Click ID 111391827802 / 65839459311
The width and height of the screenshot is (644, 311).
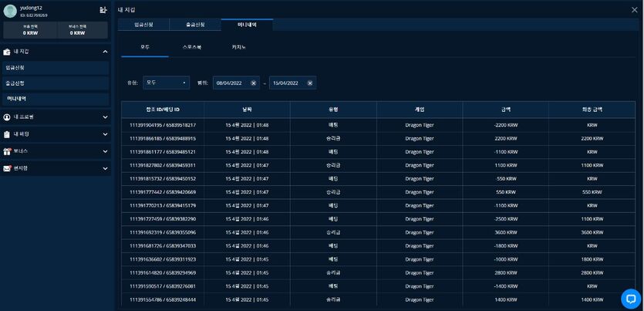pos(163,166)
